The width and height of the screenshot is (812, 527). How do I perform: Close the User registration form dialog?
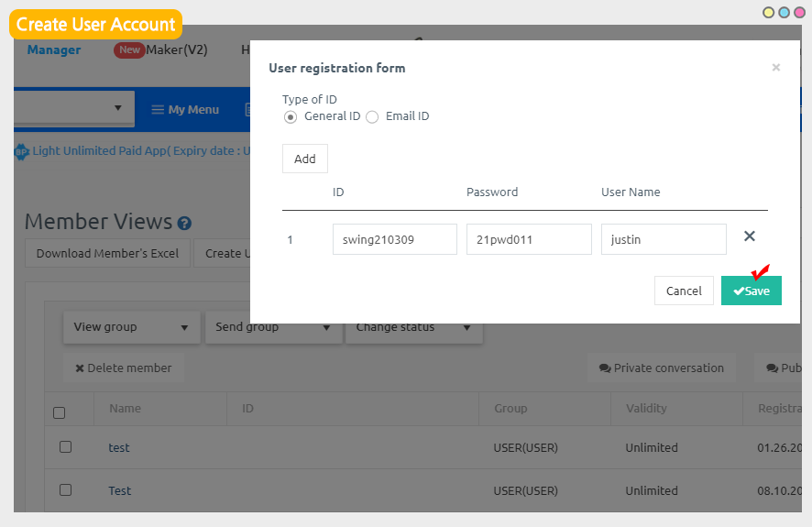coord(775,68)
